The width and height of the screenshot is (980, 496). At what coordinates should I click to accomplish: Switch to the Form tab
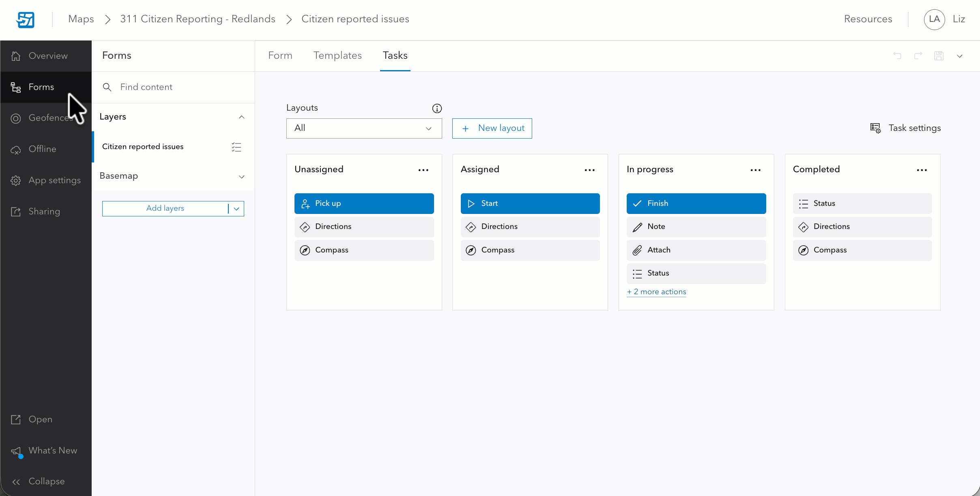(x=280, y=56)
